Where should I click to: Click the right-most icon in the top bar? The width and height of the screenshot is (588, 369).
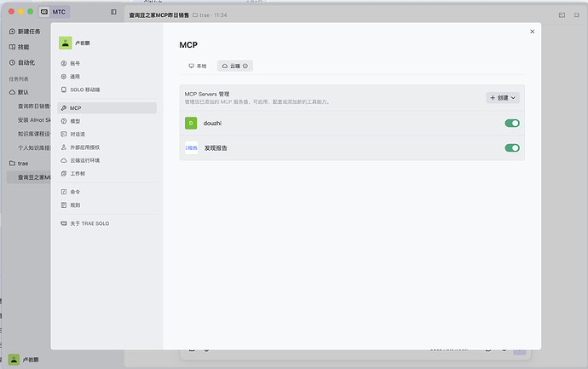(x=576, y=15)
